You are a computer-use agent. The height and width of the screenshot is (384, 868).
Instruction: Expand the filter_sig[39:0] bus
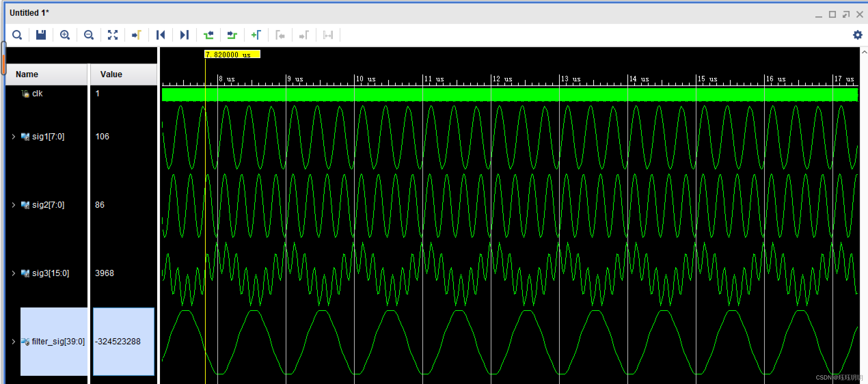13,342
